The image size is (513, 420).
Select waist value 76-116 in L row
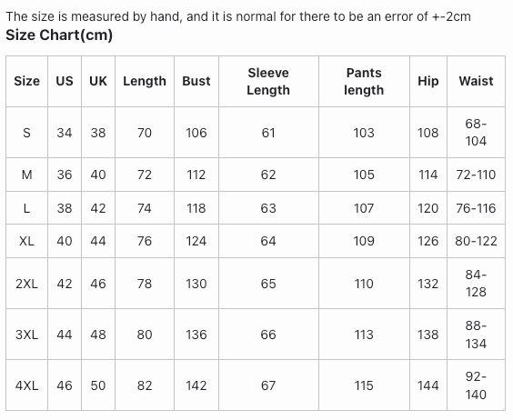point(476,208)
